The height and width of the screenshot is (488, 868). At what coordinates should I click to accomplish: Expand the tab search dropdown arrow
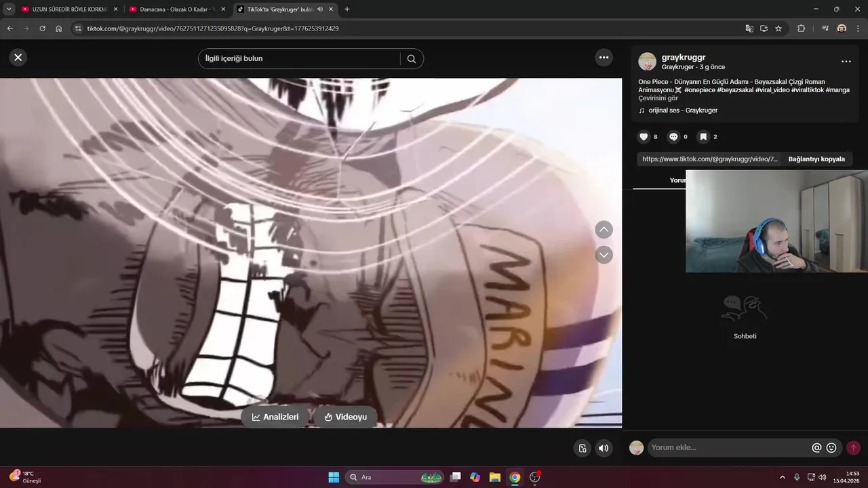[9, 9]
